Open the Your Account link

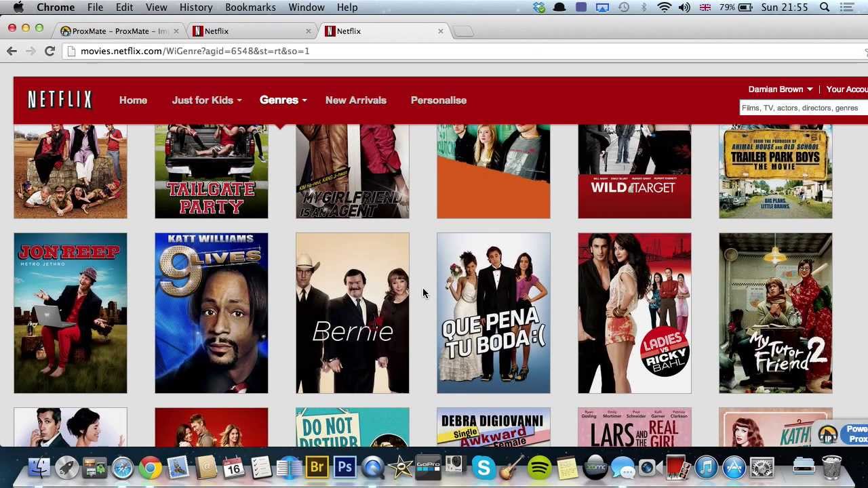[x=847, y=89]
